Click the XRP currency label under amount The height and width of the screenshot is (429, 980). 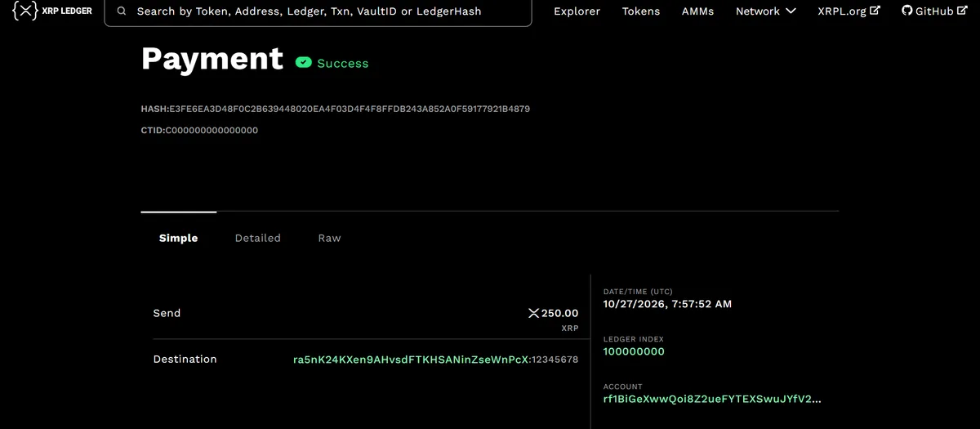click(x=570, y=328)
